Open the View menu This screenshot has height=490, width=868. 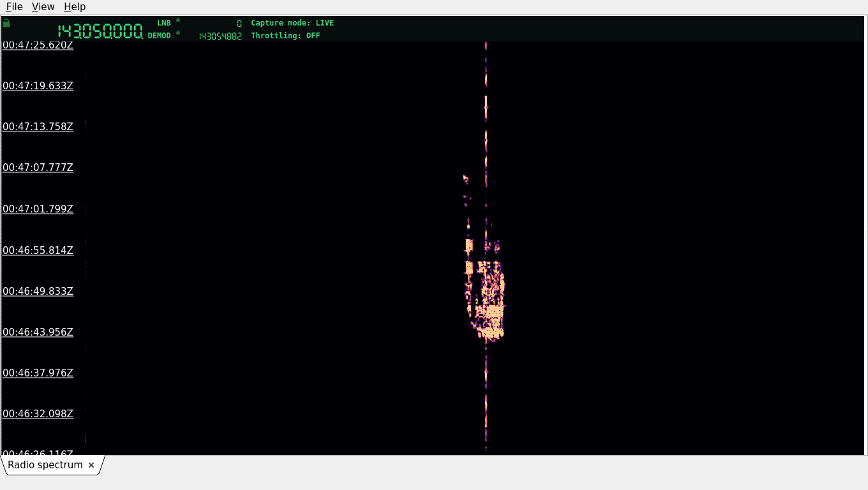tap(43, 6)
